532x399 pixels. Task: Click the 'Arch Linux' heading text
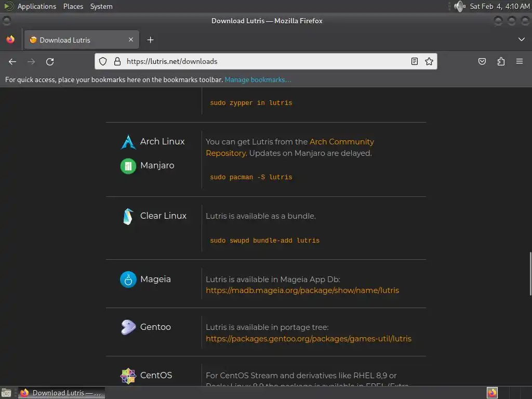click(x=163, y=141)
